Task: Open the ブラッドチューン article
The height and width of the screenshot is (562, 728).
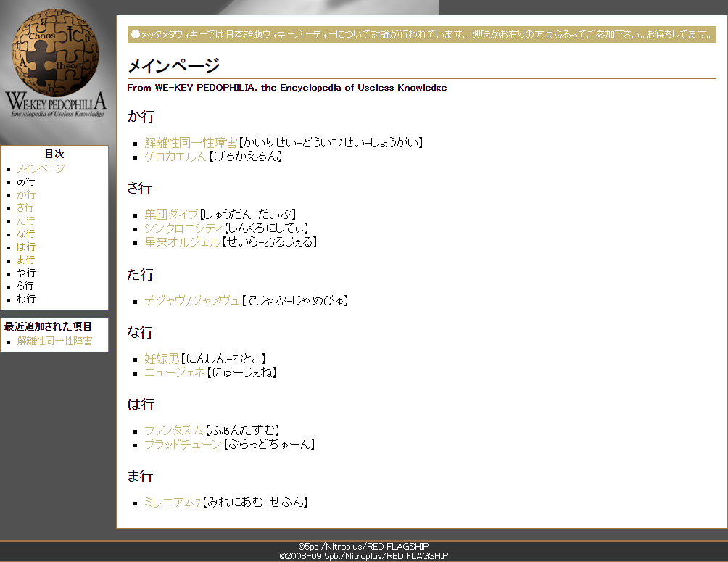Action: 183,445
